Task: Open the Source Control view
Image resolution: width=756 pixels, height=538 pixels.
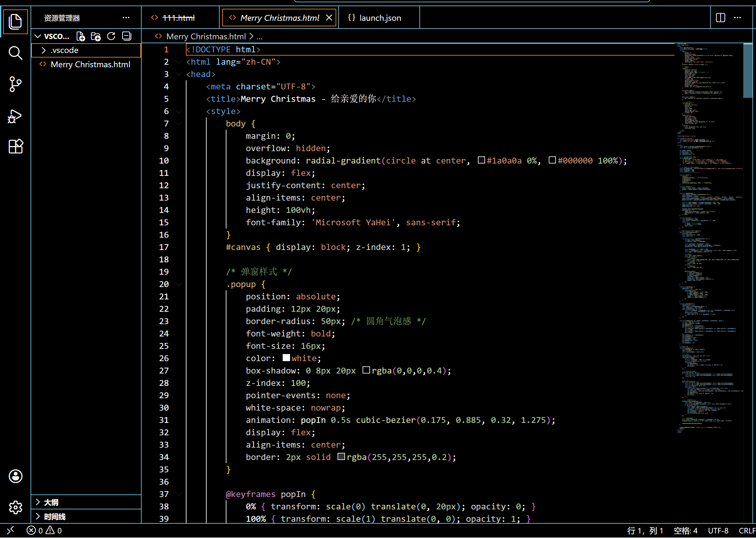Action: click(x=15, y=84)
